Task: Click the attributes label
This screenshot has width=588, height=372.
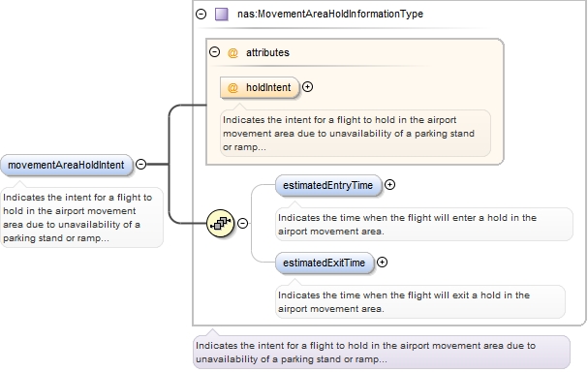Action: point(267,53)
